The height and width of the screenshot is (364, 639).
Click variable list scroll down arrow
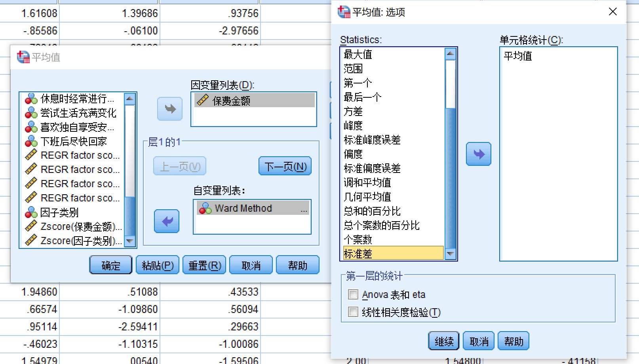click(x=130, y=241)
